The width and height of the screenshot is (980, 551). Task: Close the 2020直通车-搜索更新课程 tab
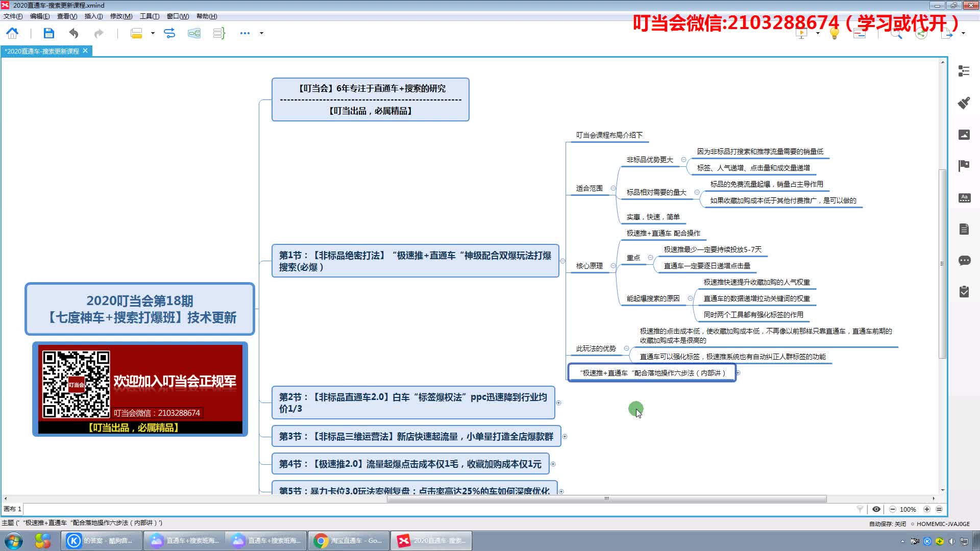pyautogui.click(x=85, y=51)
